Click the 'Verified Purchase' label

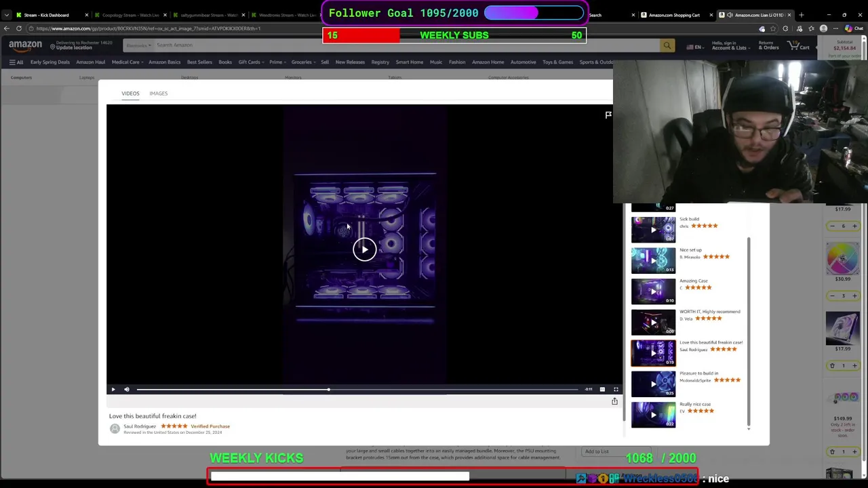pos(210,426)
